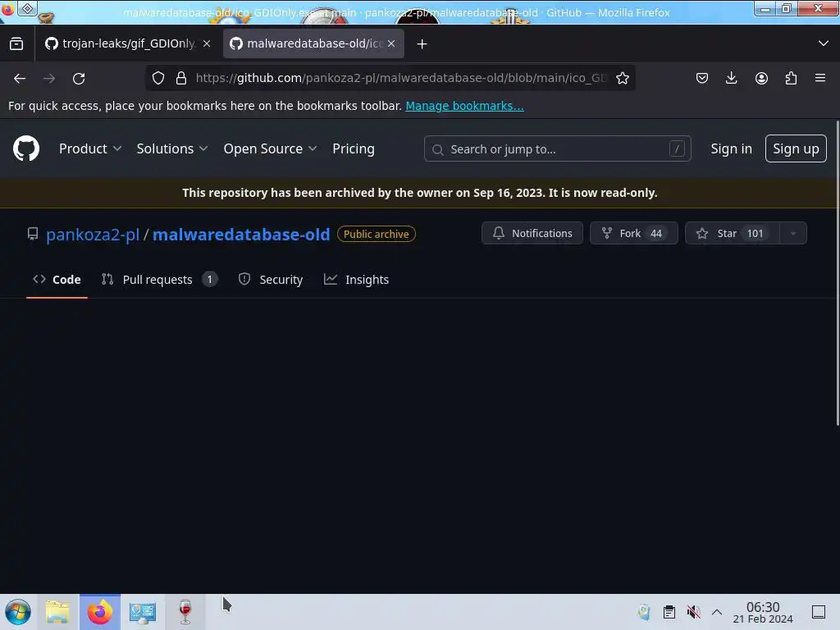Open the Start menu orb

(x=18, y=612)
